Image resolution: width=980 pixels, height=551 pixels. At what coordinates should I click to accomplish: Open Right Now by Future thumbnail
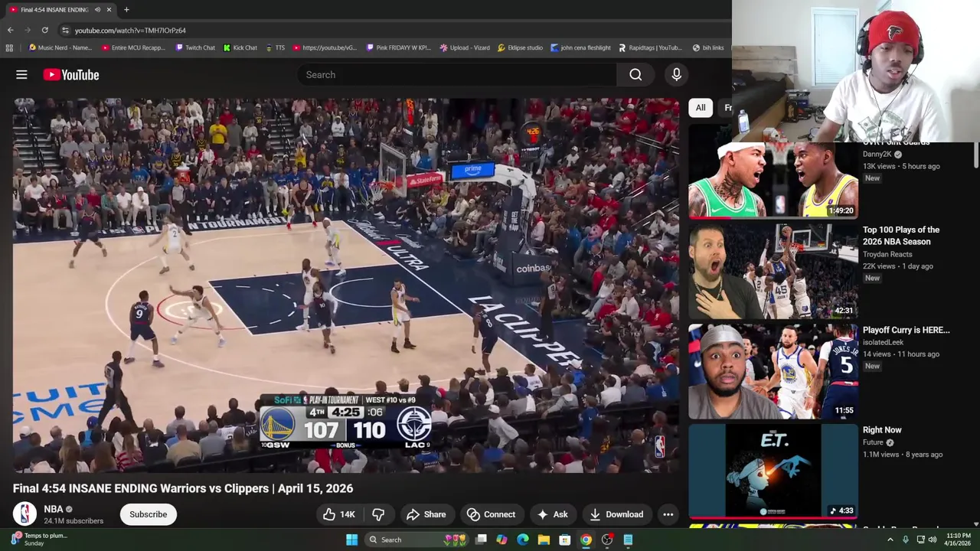click(773, 471)
